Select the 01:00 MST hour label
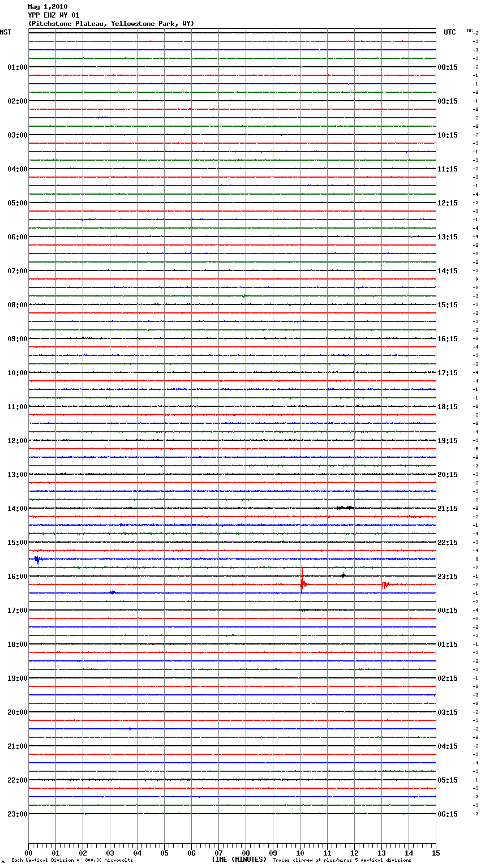 coord(18,67)
